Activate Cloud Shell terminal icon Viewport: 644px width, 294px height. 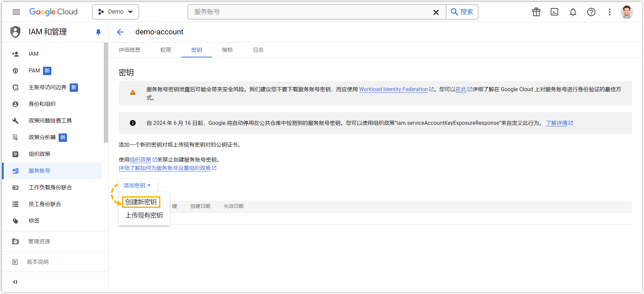(554, 12)
